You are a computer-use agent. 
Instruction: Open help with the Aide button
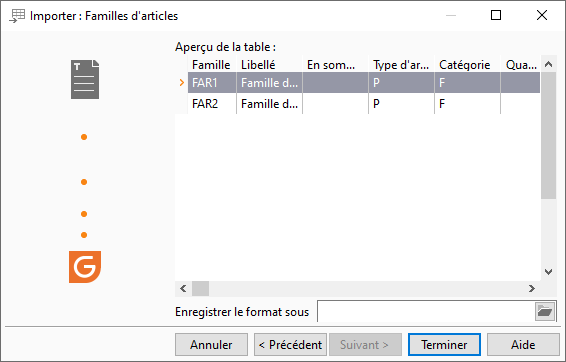(x=523, y=345)
